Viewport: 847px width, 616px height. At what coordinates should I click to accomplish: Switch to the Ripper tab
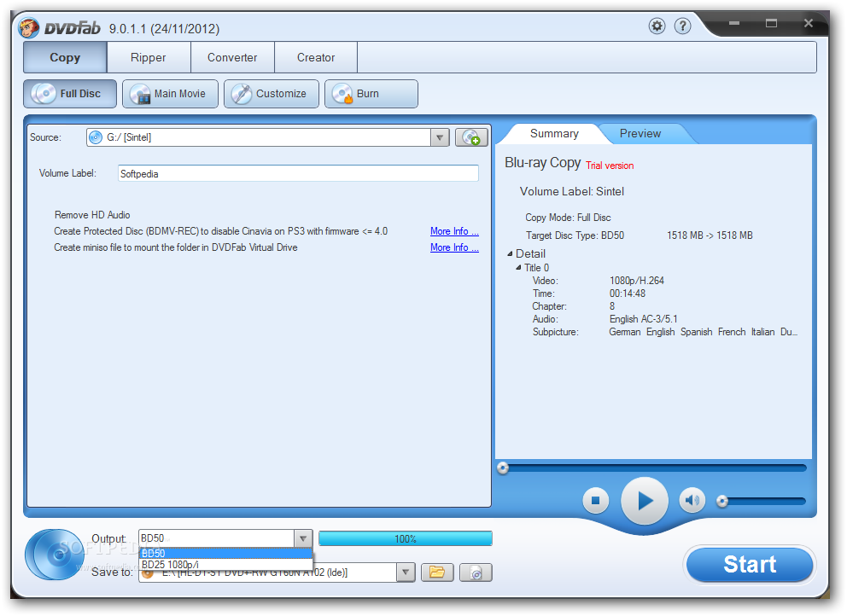pos(149,57)
